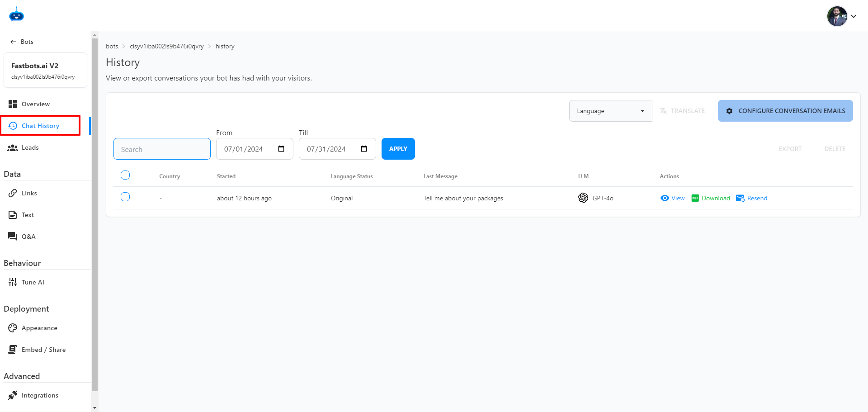The height and width of the screenshot is (412, 868).
Task: Select the 'Tell me about your packages' row checkbox
Action: pos(125,197)
